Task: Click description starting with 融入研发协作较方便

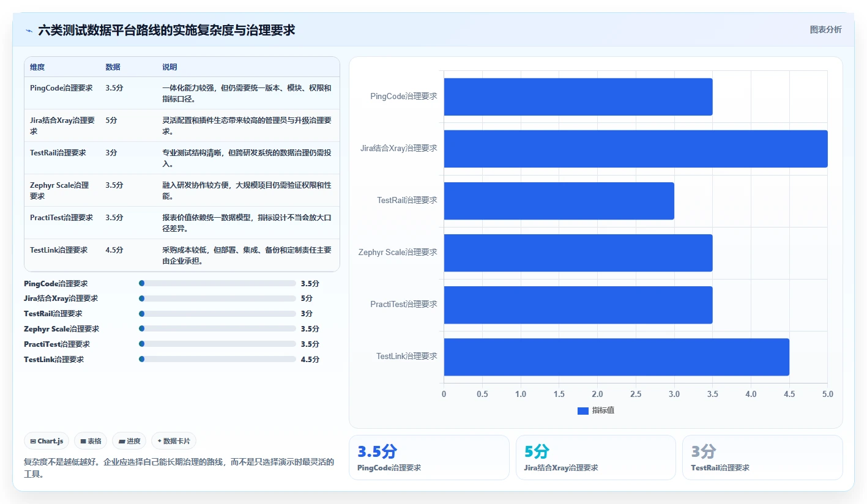Action: click(247, 190)
